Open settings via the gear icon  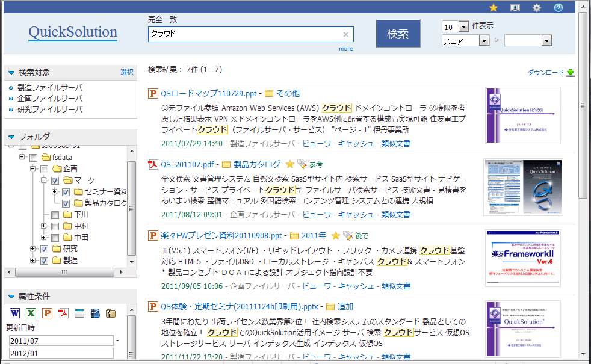pos(537,8)
